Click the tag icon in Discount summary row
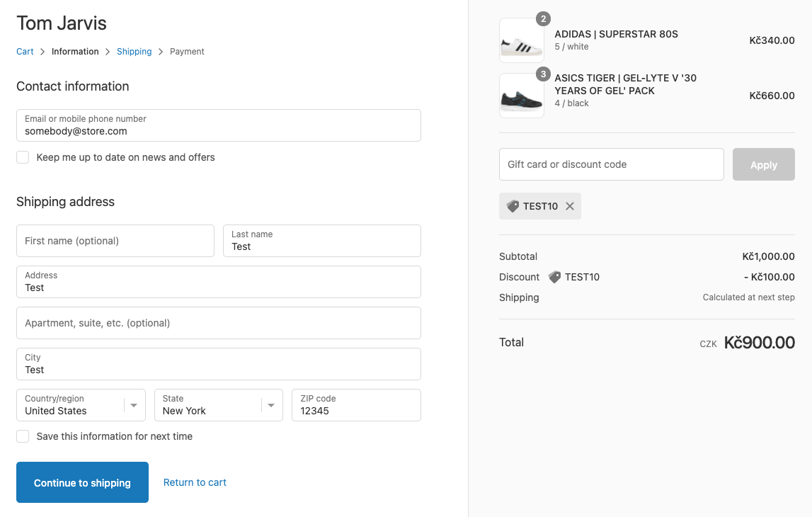The image size is (812, 517). pyautogui.click(x=554, y=277)
